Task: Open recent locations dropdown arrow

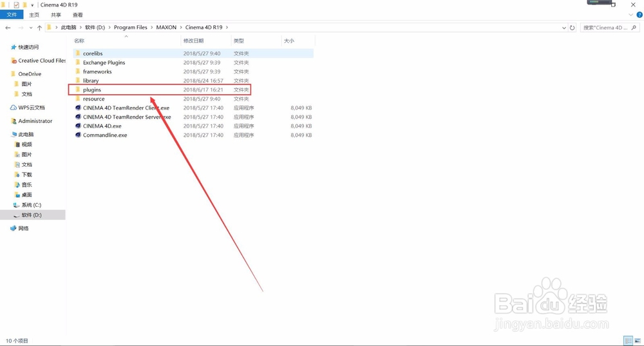Action: pyautogui.click(x=31, y=28)
